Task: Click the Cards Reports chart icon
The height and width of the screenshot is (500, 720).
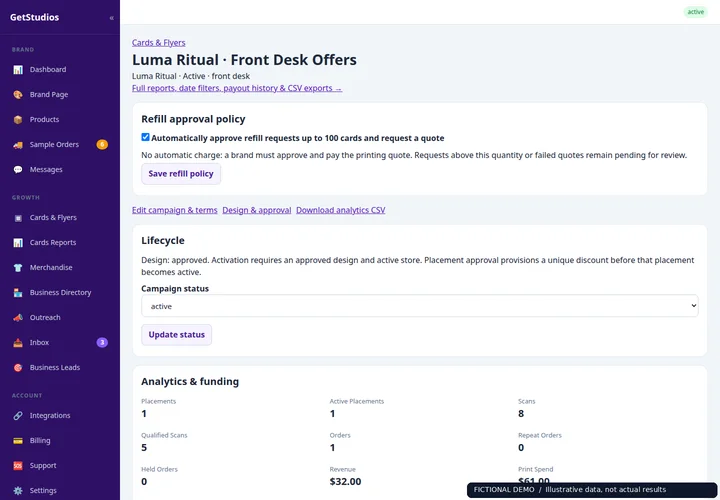Action: click(18, 242)
